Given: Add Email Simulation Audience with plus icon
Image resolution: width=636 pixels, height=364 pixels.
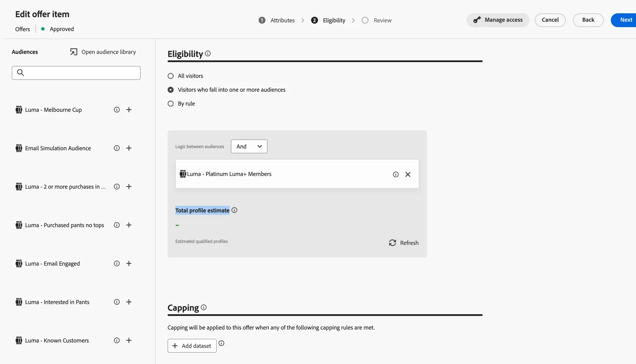Looking at the screenshot, I should coord(129,148).
